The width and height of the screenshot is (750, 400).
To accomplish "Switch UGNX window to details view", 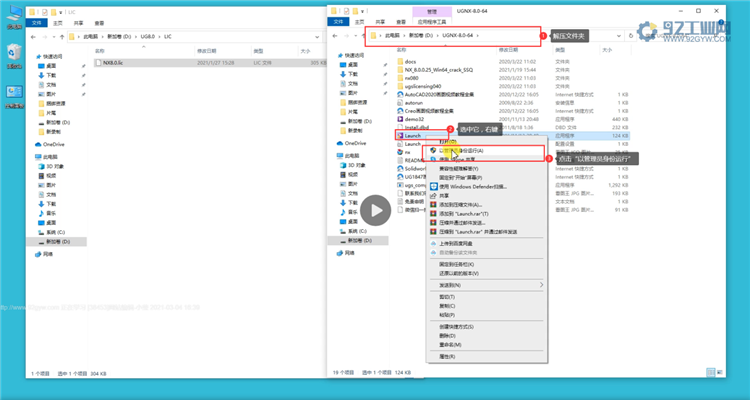I will [x=710, y=372].
